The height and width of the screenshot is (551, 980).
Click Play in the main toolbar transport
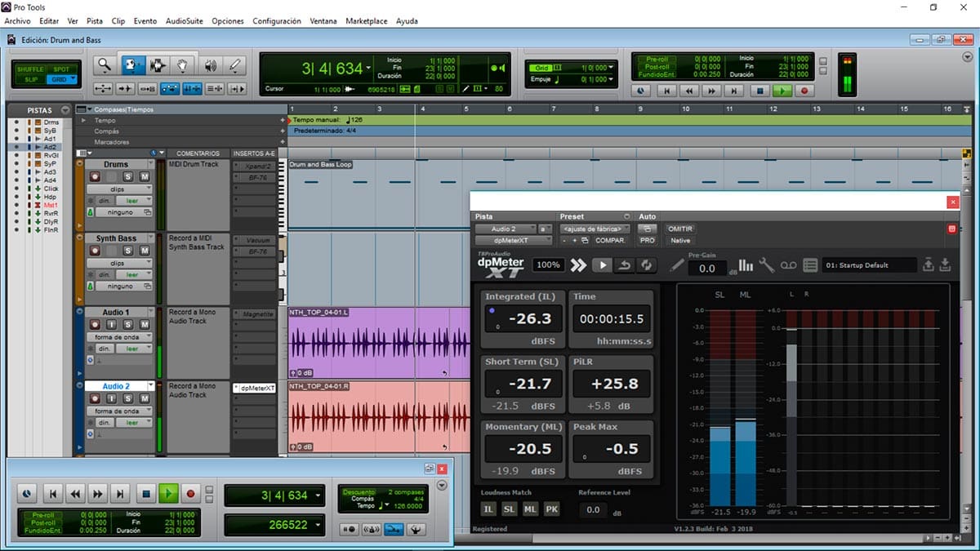(782, 91)
